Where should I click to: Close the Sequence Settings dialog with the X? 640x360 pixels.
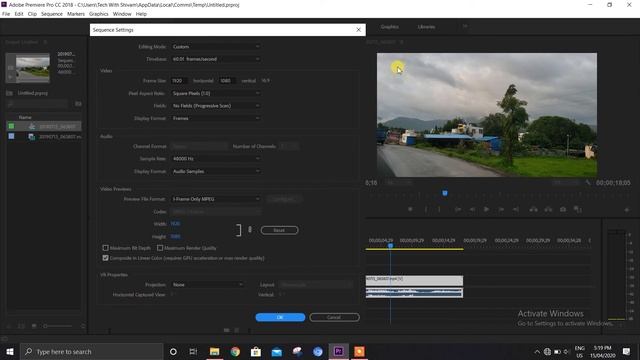coord(358,30)
